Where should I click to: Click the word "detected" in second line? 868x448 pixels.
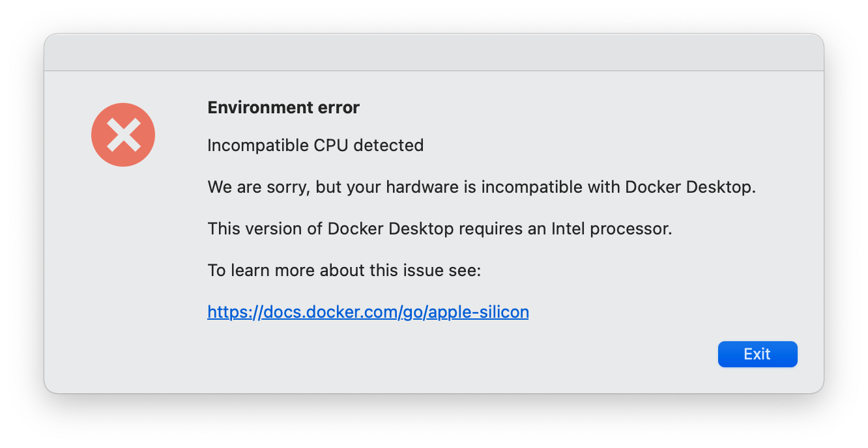(x=391, y=145)
